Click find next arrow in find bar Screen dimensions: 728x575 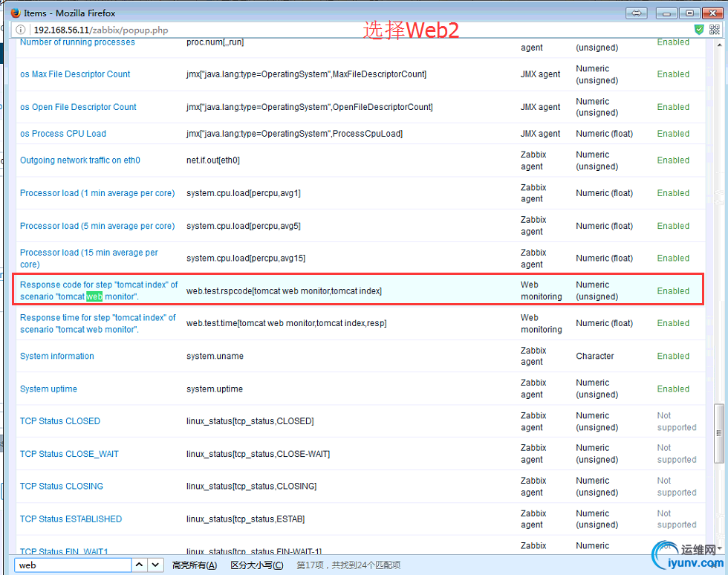(x=155, y=565)
